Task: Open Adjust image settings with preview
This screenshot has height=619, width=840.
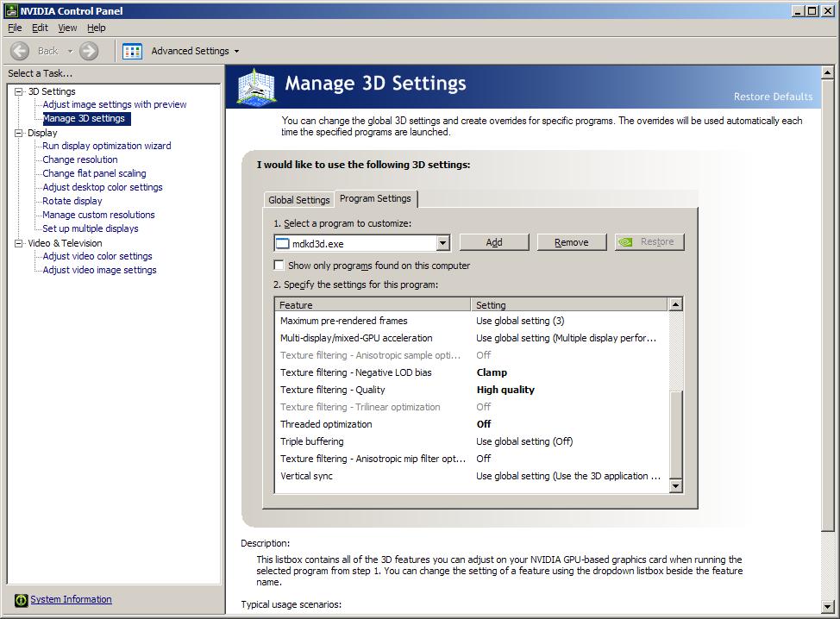Action: (115, 104)
